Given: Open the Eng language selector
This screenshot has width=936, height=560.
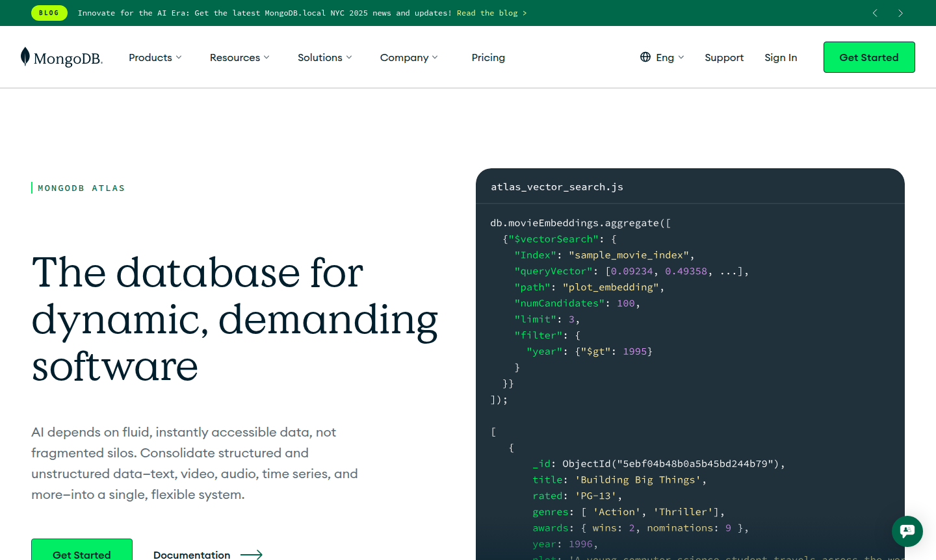Looking at the screenshot, I should (x=664, y=57).
